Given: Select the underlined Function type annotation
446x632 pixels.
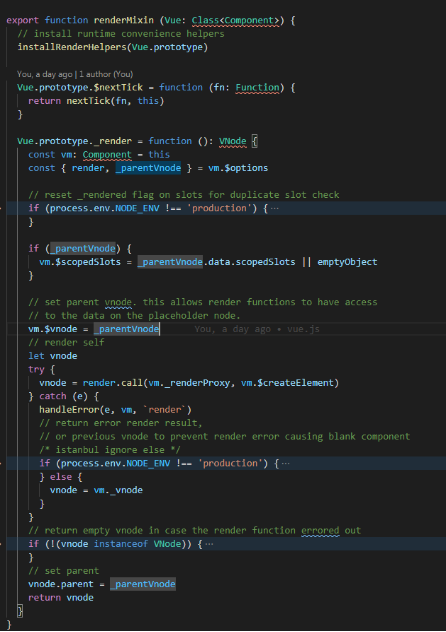Looking at the screenshot, I should tap(257, 87).
